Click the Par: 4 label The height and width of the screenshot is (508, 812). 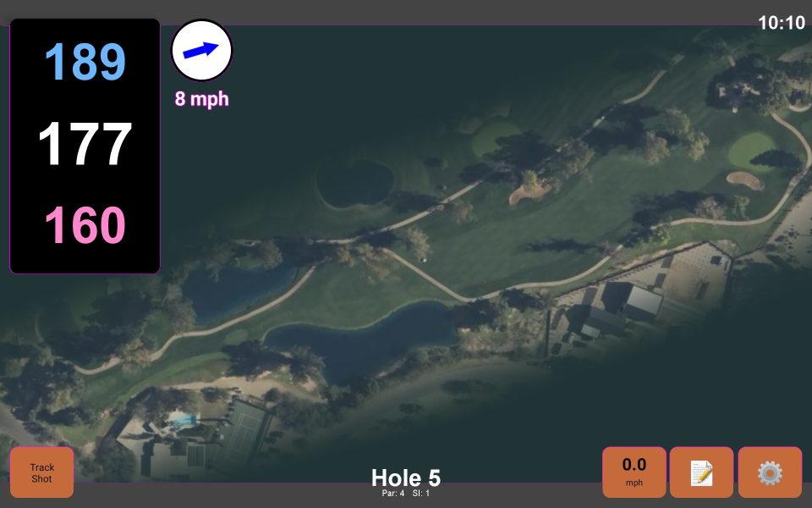(x=393, y=493)
